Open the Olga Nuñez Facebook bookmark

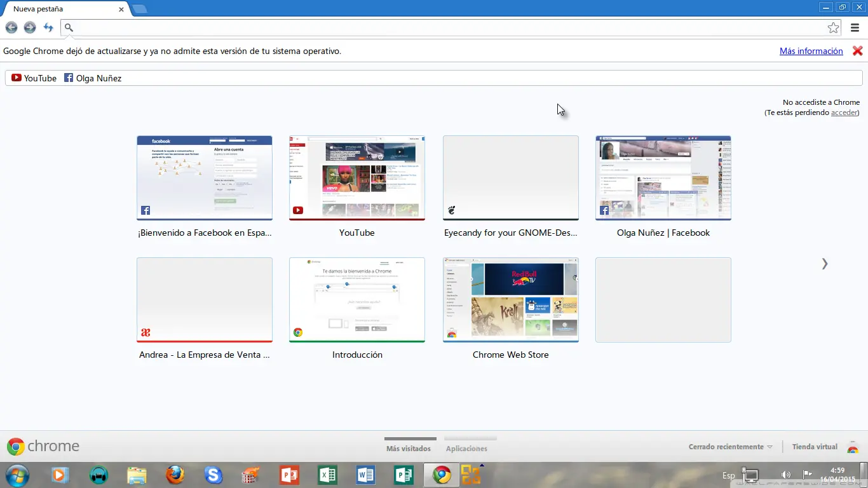coord(93,78)
